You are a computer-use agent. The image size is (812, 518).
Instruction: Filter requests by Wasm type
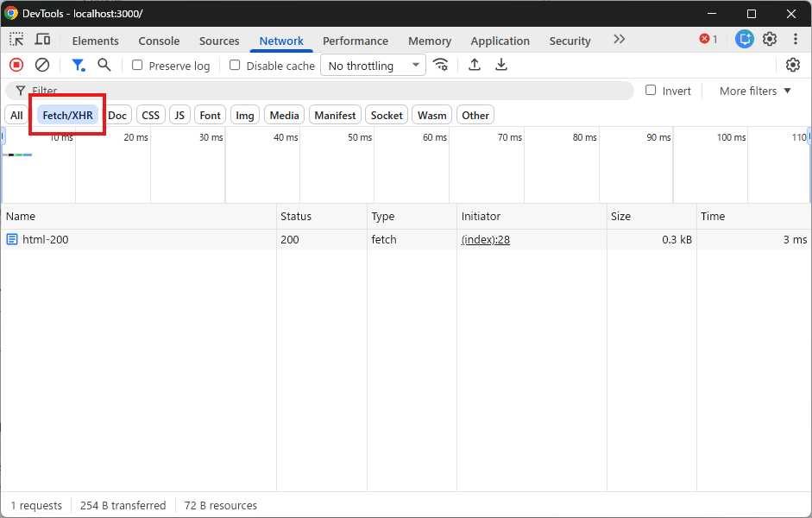point(432,115)
